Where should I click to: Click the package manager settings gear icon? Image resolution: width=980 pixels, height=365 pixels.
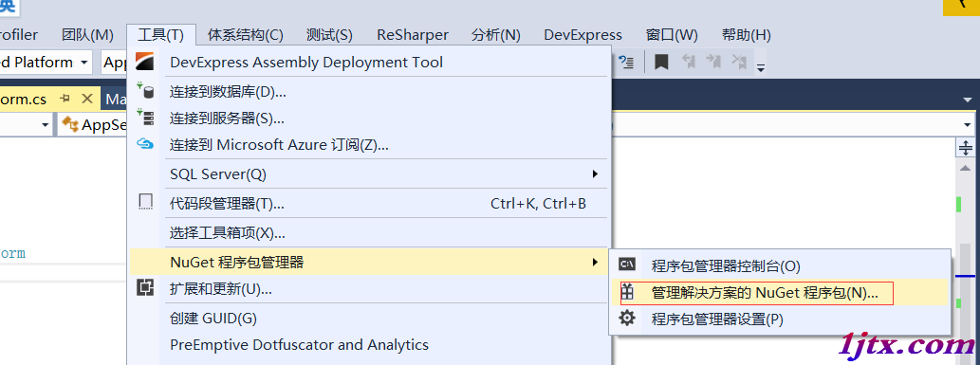[627, 319]
